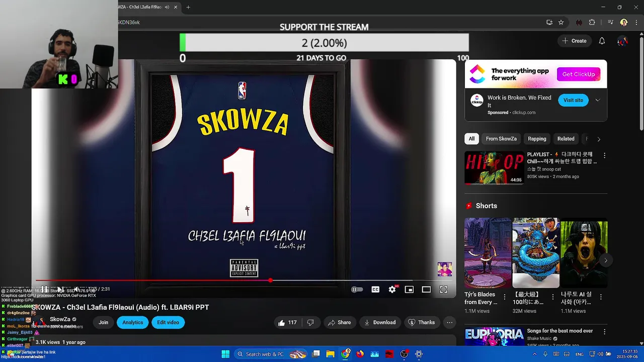Open Songs for the best mood ever video
This screenshot has height=362, width=644.
click(x=560, y=331)
